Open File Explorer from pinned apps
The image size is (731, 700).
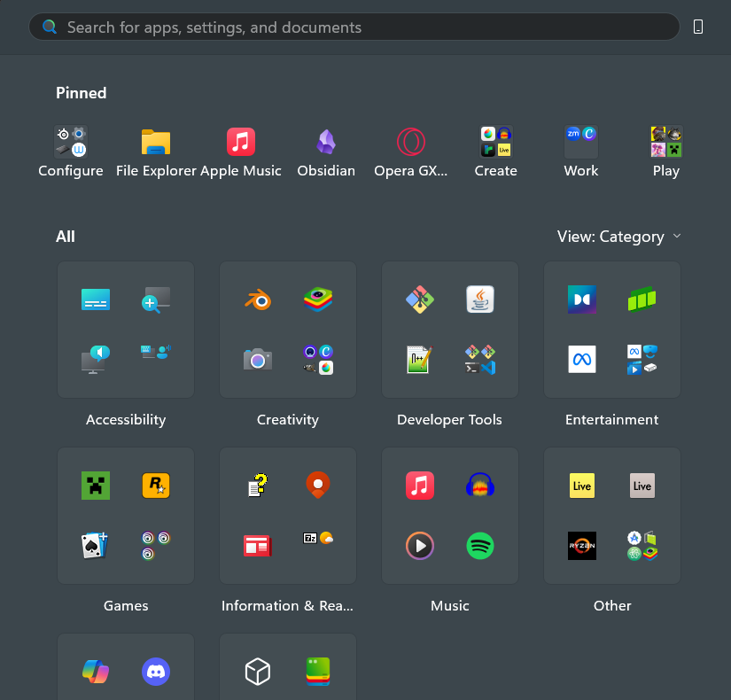(x=156, y=142)
